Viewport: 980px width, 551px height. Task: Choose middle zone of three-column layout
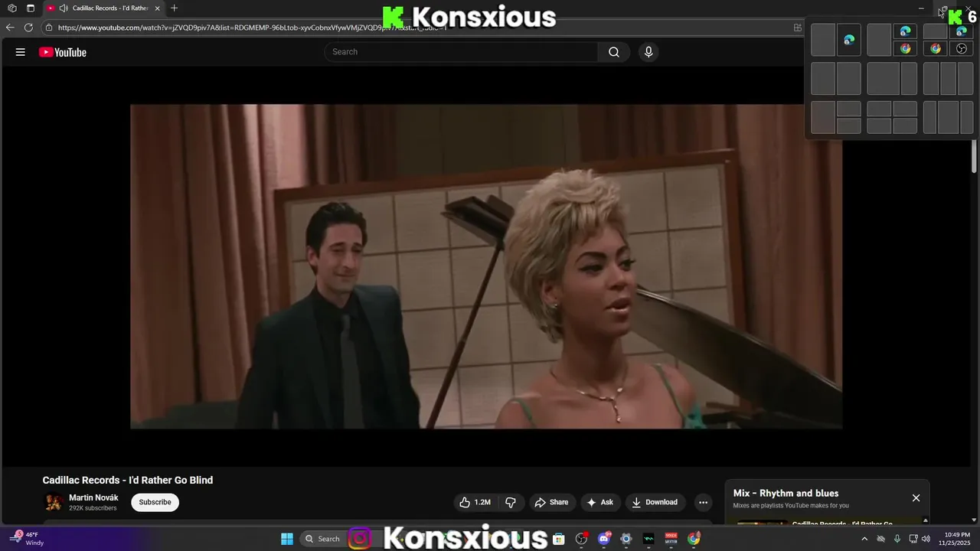coord(948,78)
